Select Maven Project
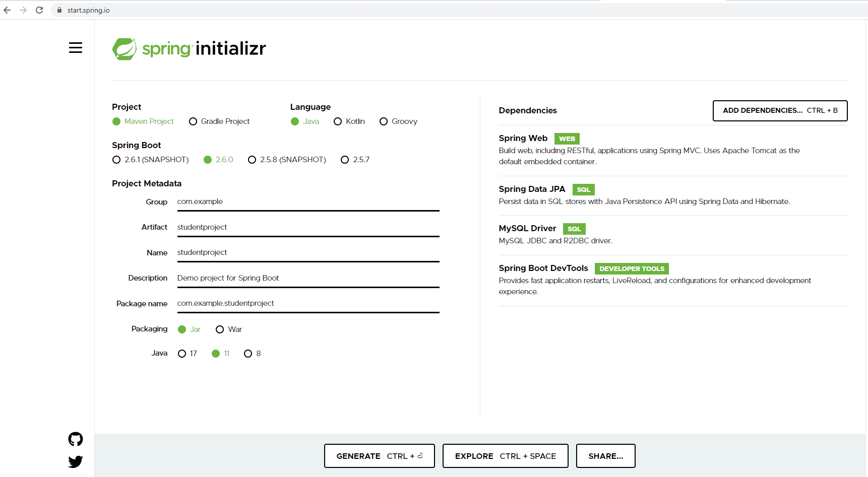868x477 pixels. (x=143, y=121)
